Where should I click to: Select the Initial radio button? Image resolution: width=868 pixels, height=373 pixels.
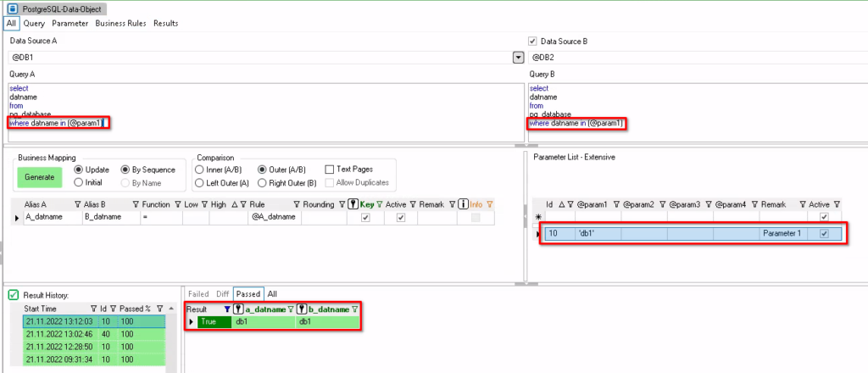79,182
